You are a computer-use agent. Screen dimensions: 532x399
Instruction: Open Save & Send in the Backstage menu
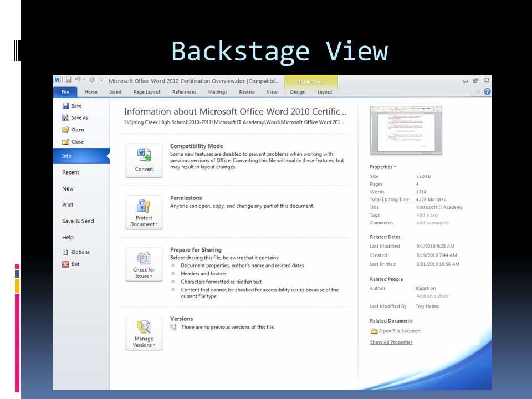pos(78,221)
